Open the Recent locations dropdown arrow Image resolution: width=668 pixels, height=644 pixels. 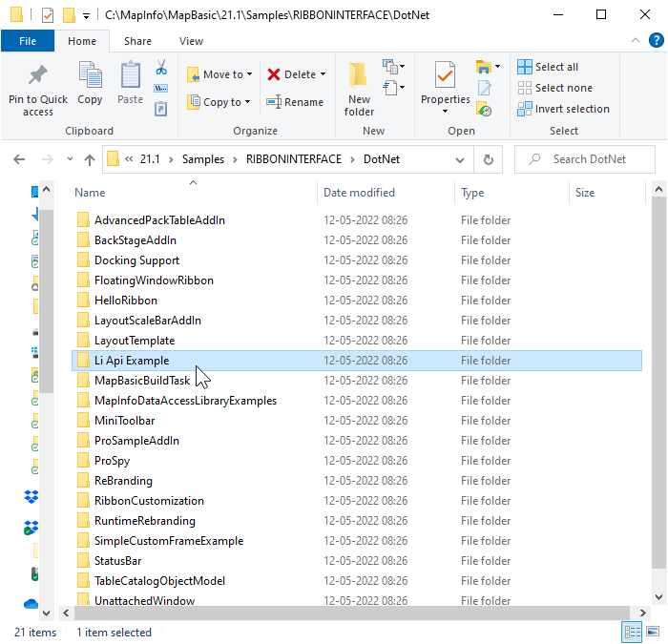(x=70, y=159)
